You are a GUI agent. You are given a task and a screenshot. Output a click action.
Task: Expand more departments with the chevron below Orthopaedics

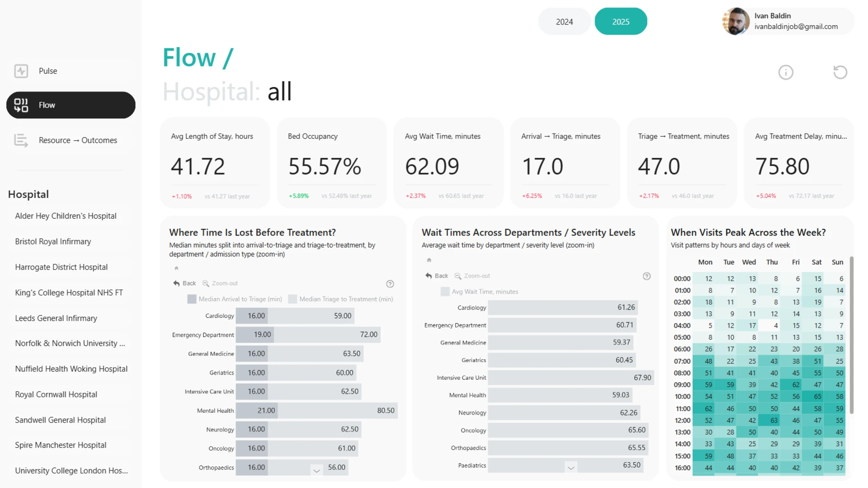[317, 470]
